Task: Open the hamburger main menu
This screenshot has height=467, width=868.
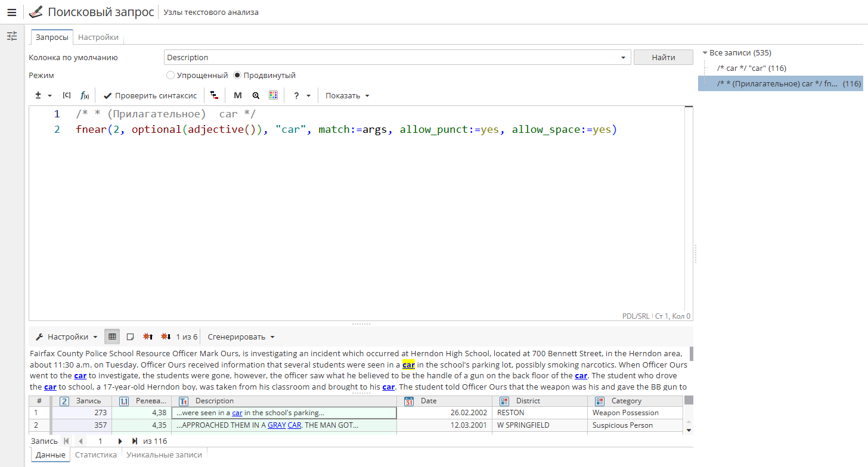Action: coord(12,13)
